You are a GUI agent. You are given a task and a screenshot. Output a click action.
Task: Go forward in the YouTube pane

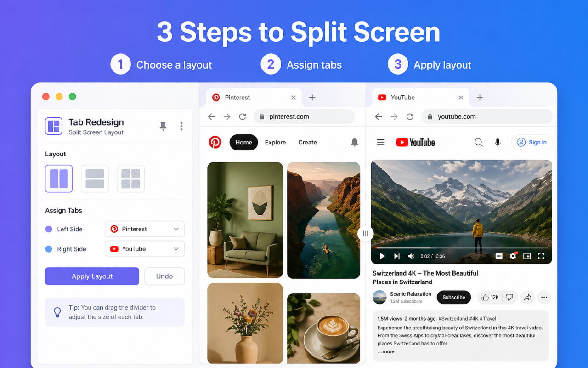coord(394,117)
